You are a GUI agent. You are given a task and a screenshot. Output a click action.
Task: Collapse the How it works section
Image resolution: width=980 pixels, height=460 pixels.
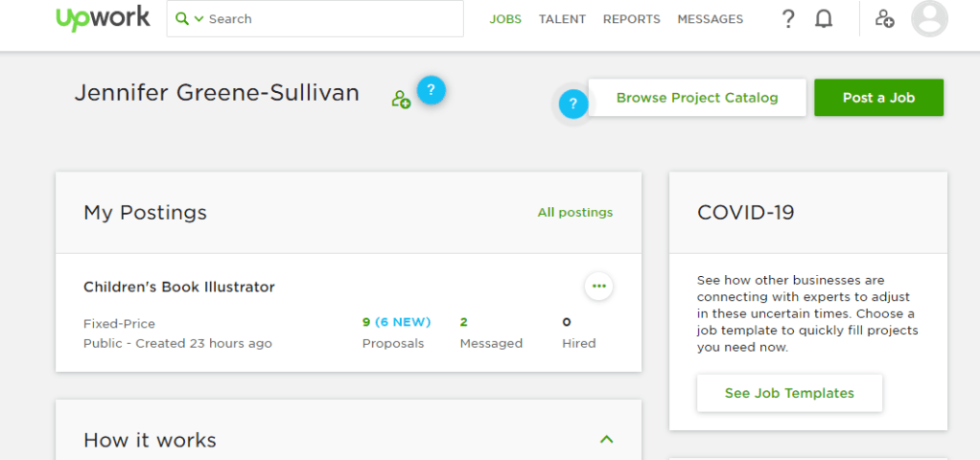[606, 439]
